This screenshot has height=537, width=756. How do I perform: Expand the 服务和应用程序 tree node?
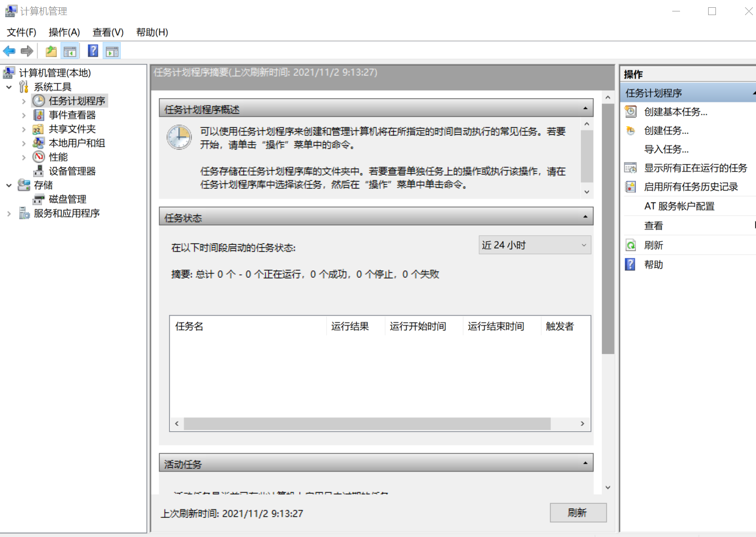(9, 213)
